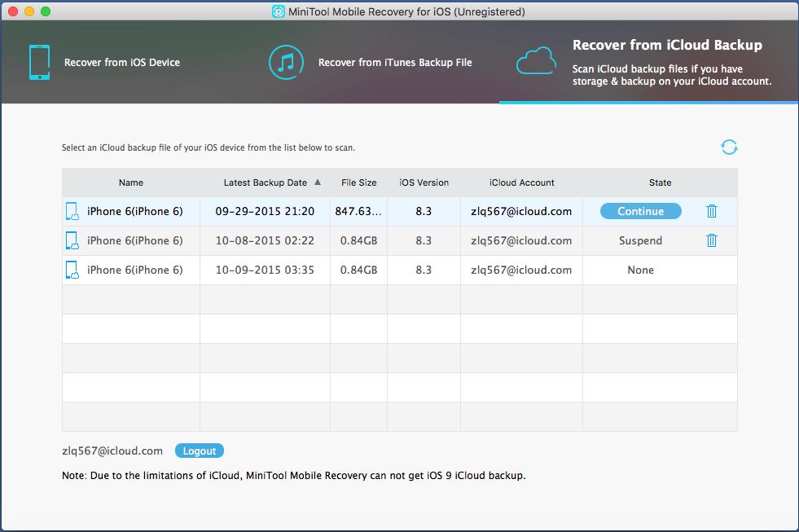Close the MiniTool window with red button
799x532 pixels.
coord(13,11)
